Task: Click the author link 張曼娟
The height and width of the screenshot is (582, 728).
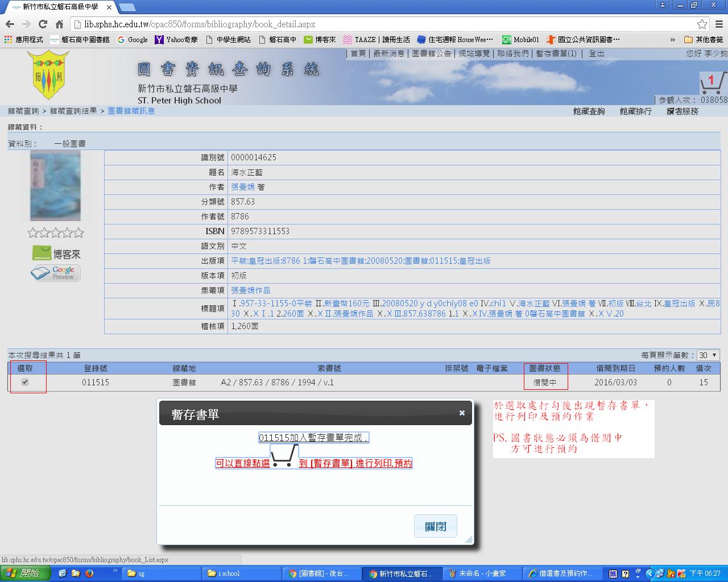Action: [x=243, y=187]
